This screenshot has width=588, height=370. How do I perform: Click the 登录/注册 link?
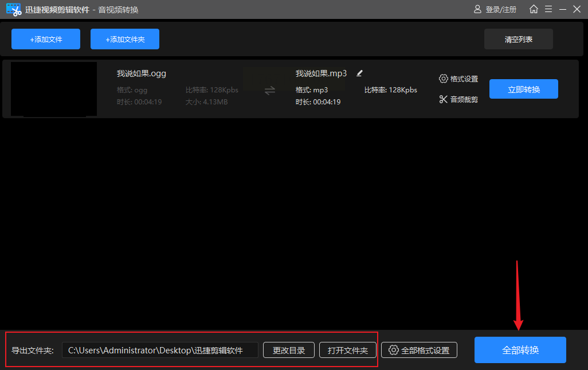(x=501, y=9)
